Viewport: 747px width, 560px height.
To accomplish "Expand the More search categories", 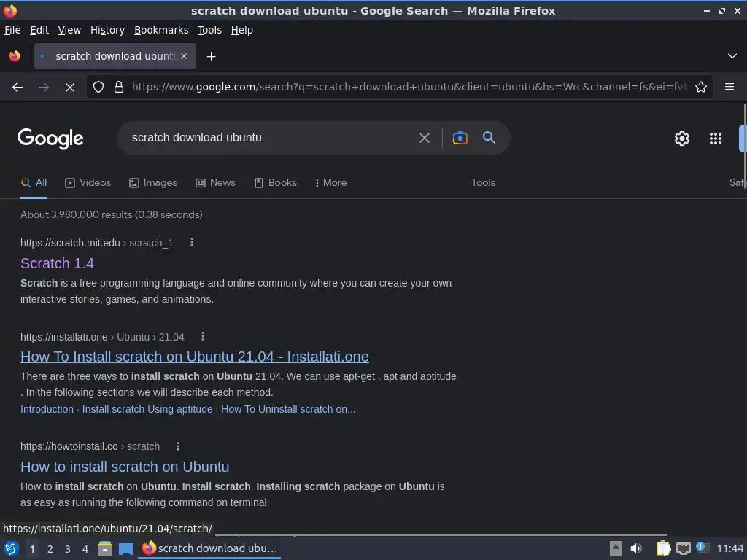I will [x=330, y=183].
